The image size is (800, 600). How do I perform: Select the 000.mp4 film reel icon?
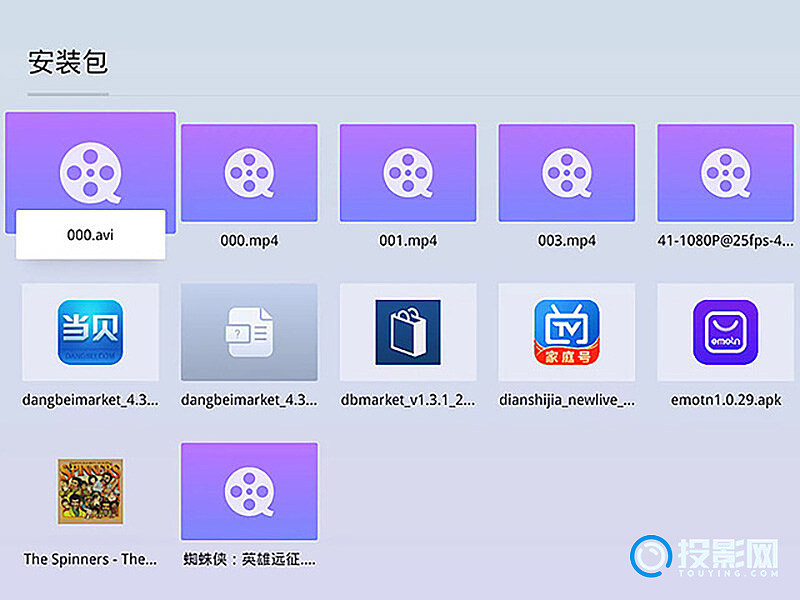[249, 172]
